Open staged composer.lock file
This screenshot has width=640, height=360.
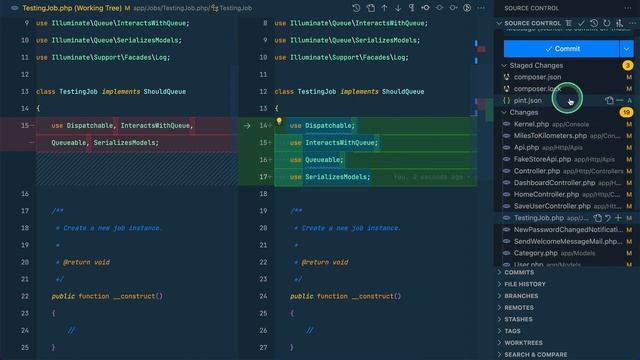[536, 89]
